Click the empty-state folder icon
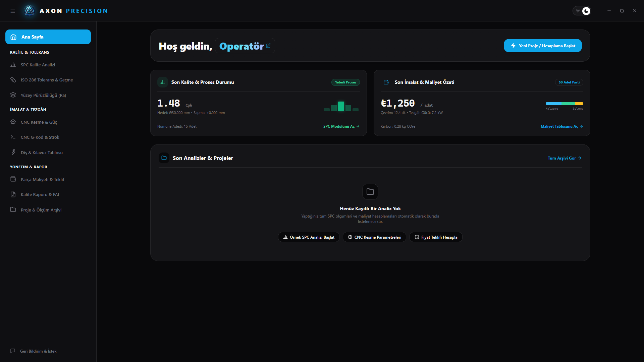The height and width of the screenshot is (362, 644). (370, 192)
